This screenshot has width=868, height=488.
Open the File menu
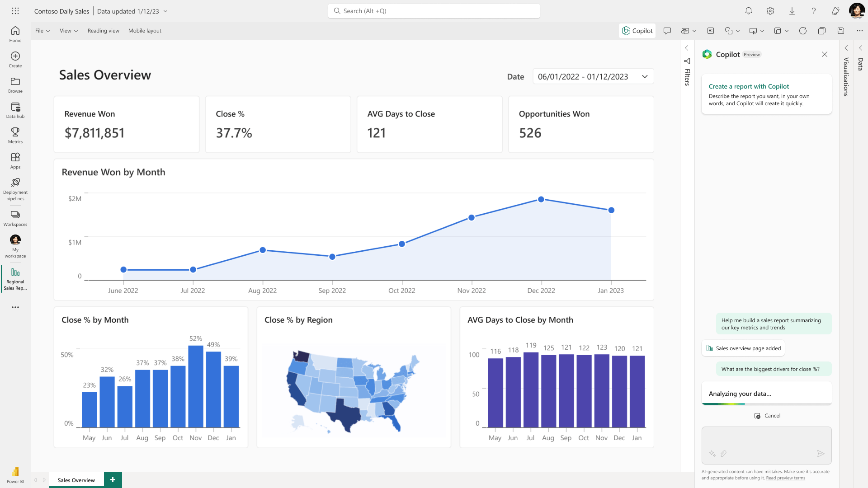point(42,30)
